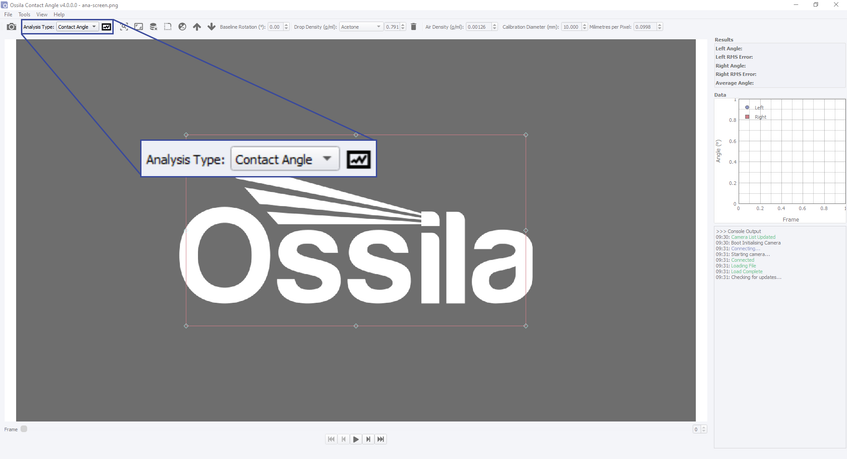The image size is (847, 459).
Task: Play the frame sequence
Action: point(355,439)
